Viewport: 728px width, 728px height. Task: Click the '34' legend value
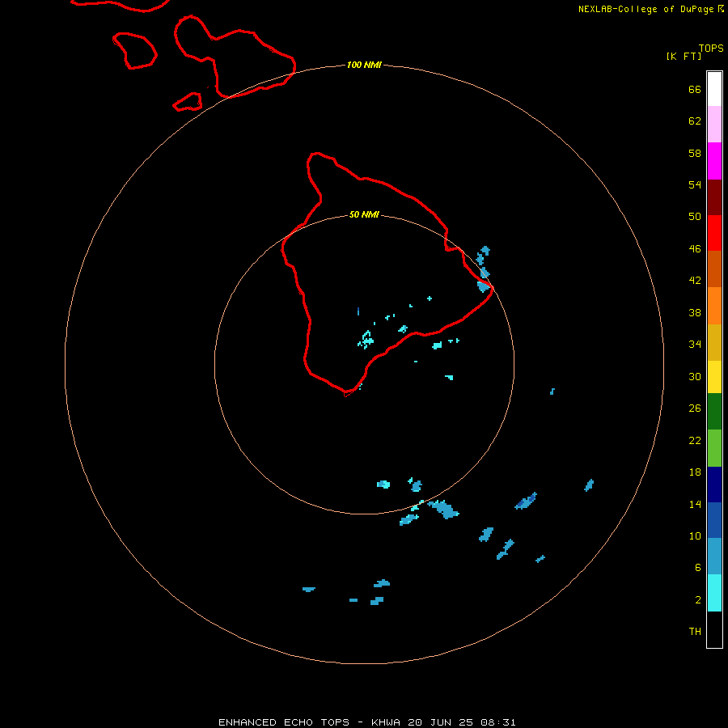click(x=695, y=344)
